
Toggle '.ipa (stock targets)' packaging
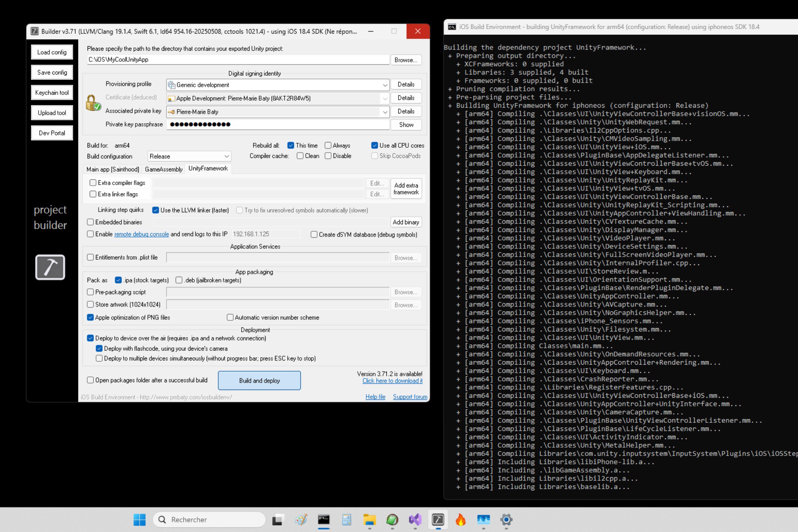118,280
